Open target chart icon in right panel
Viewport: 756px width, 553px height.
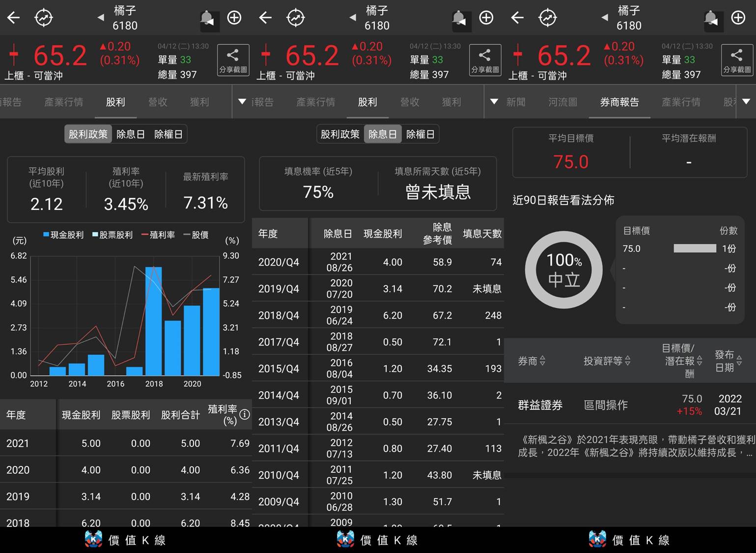548,18
